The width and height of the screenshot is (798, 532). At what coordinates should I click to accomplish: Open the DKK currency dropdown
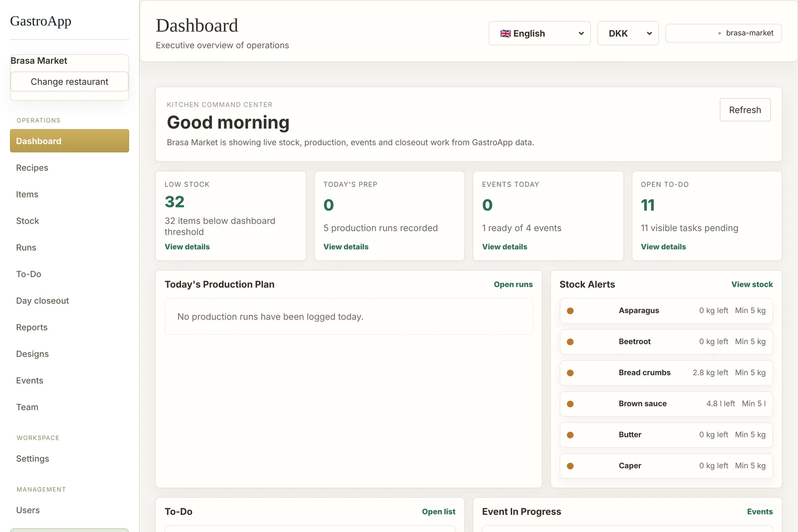[x=628, y=33]
